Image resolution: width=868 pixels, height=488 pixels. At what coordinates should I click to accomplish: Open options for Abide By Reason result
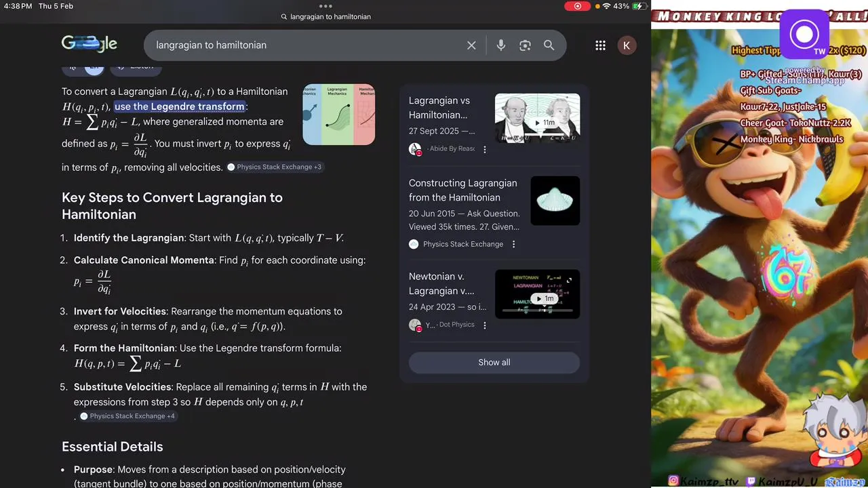coord(485,149)
